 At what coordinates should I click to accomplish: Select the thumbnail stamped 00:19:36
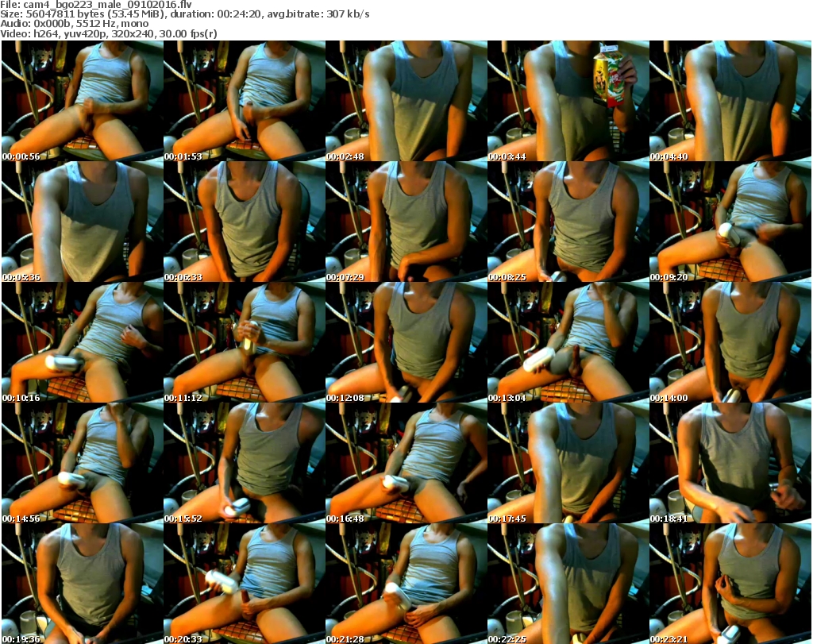pos(83,584)
